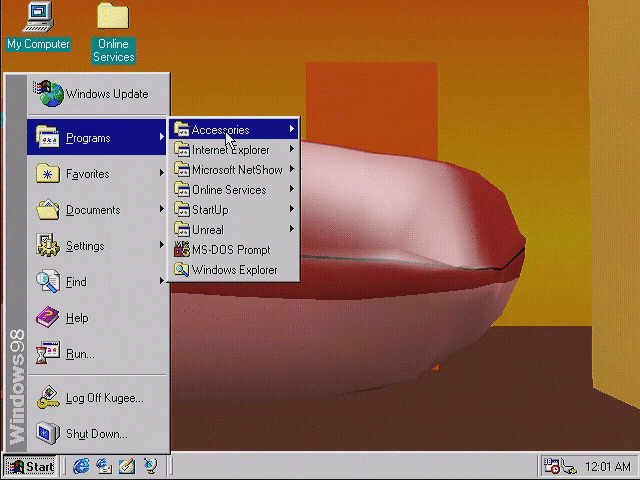Expand the Find submenu
640x480 pixels.
(x=97, y=281)
